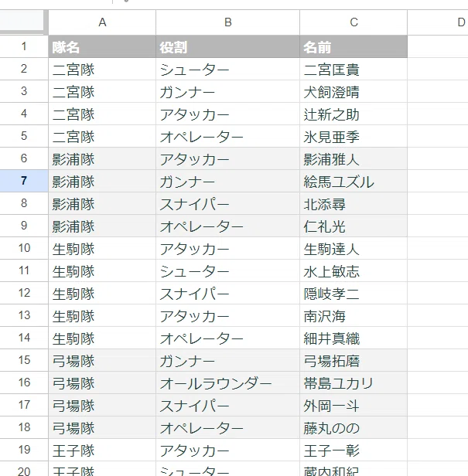Select cell 細井真織
This screenshot has height=476, width=468.
(354, 338)
